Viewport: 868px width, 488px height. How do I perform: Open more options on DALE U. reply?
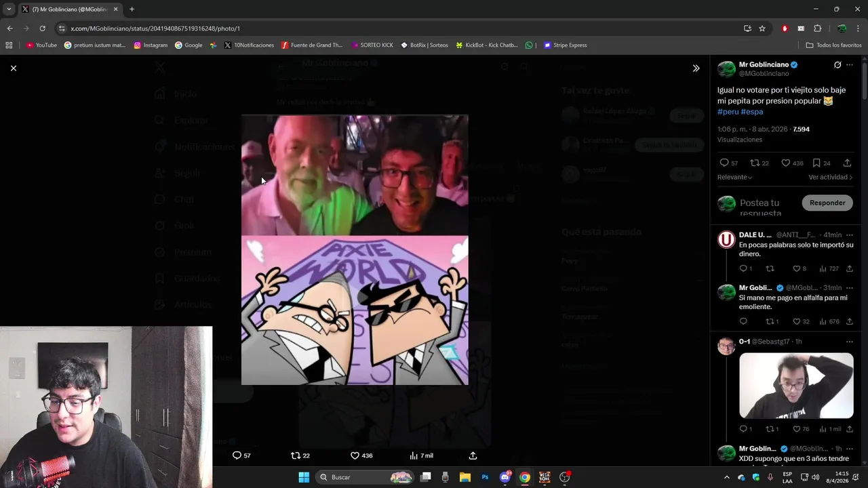tap(849, 235)
